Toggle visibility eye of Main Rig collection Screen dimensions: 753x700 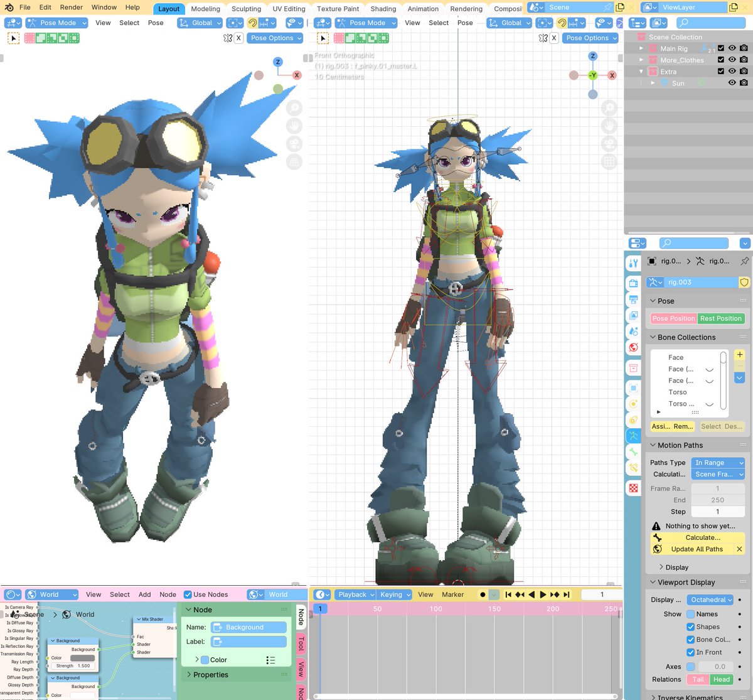[732, 48]
